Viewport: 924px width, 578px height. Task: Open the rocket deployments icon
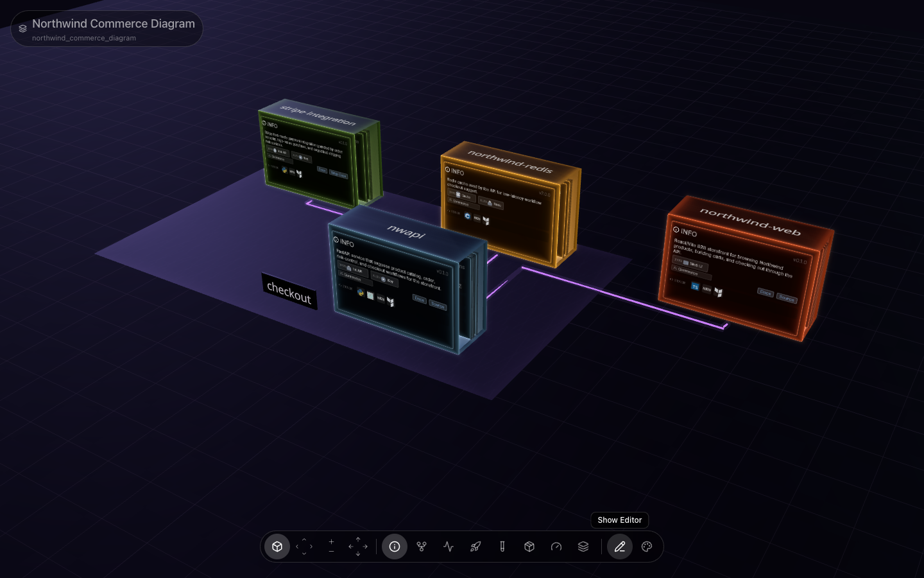475,547
